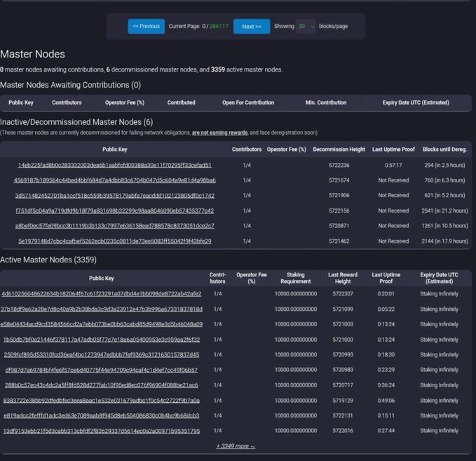Open active node key starting 4d6102560486
Viewport: 476px width, 461px height.
pos(102,294)
